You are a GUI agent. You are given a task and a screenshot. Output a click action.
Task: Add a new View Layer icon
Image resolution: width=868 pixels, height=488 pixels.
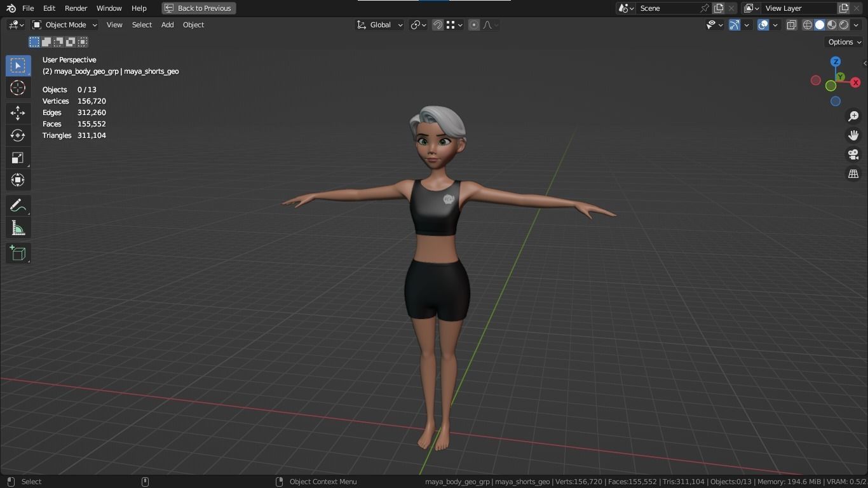(844, 8)
